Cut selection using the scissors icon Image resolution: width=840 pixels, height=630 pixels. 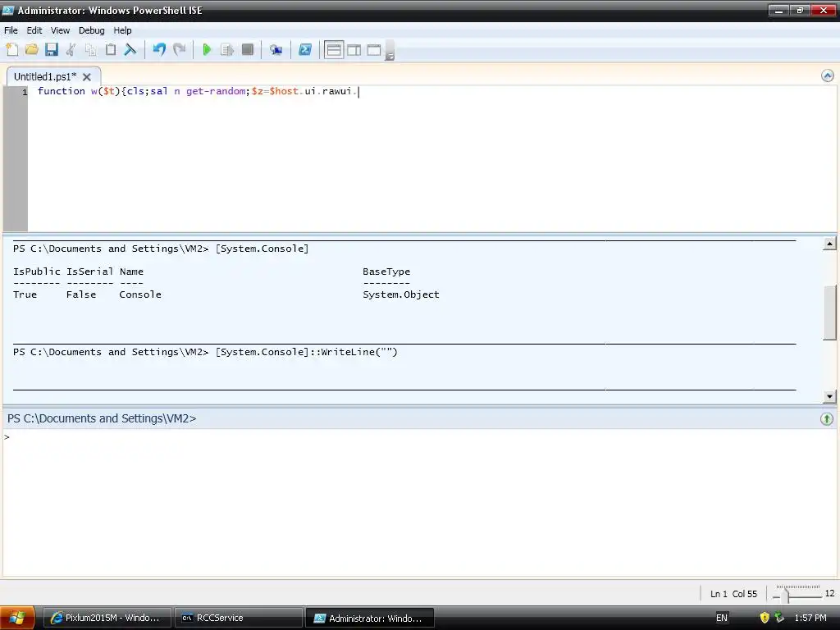point(71,50)
